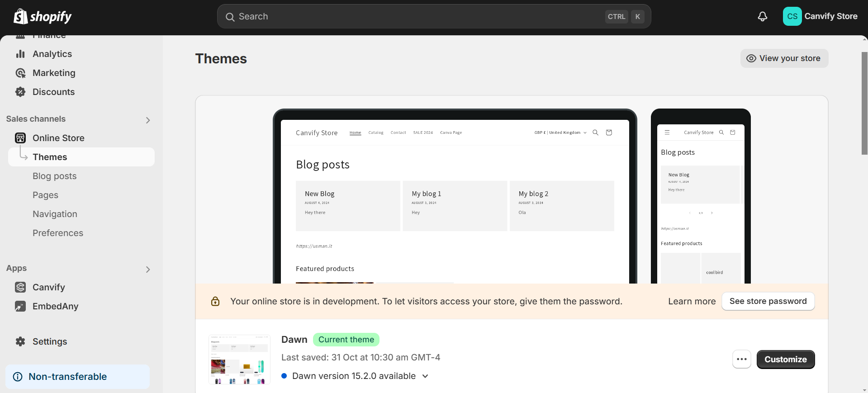Image resolution: width=868 pixels, height=393 pixels.
Task: Click the search magnifier icon in top bar
Action: pos(230,17)
